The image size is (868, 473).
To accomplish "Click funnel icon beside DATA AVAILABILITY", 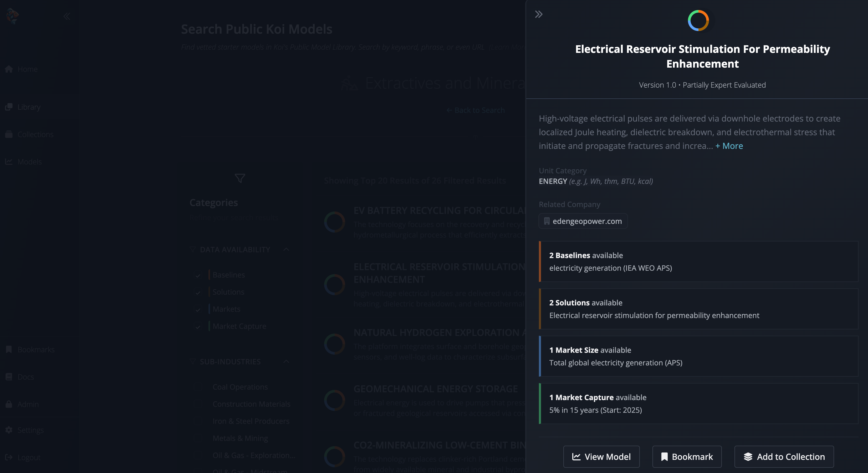I will point(192,249).
